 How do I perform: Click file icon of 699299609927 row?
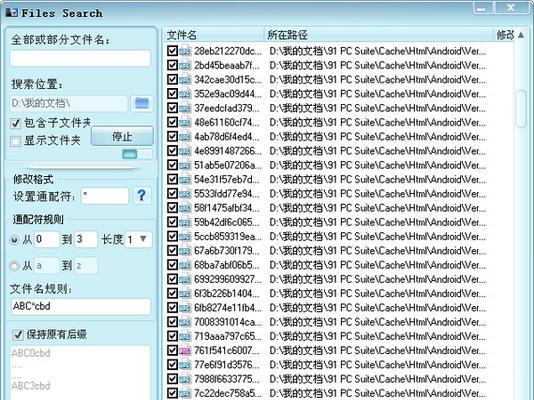[185, 279]
